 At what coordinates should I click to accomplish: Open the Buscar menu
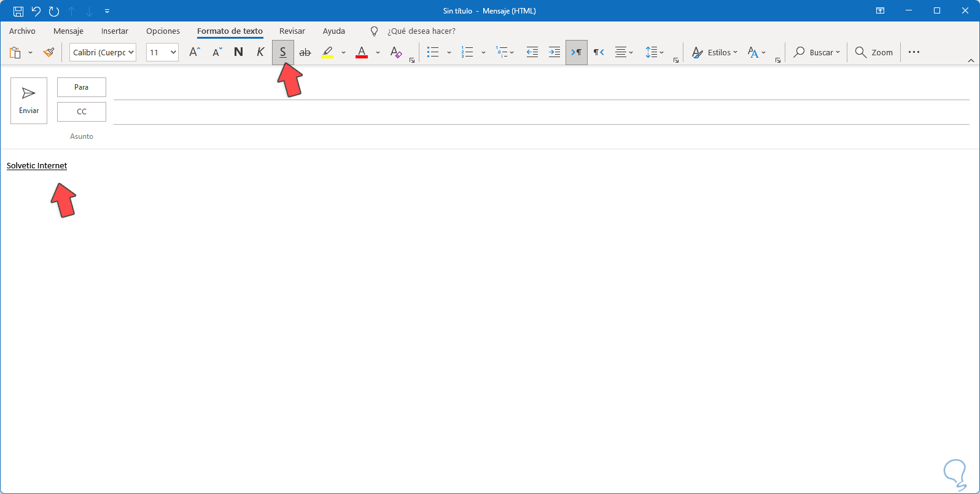click(x=817, y=52)
